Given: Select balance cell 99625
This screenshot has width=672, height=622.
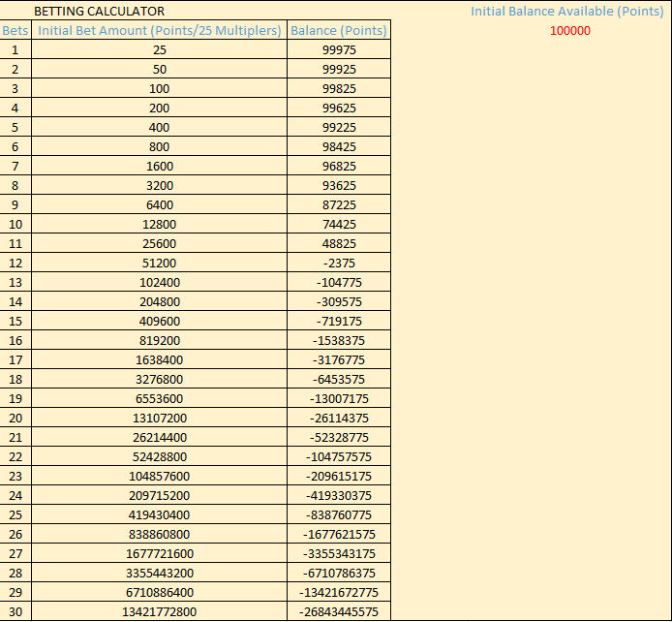Looking at the screenshot, I should (339, 108).
